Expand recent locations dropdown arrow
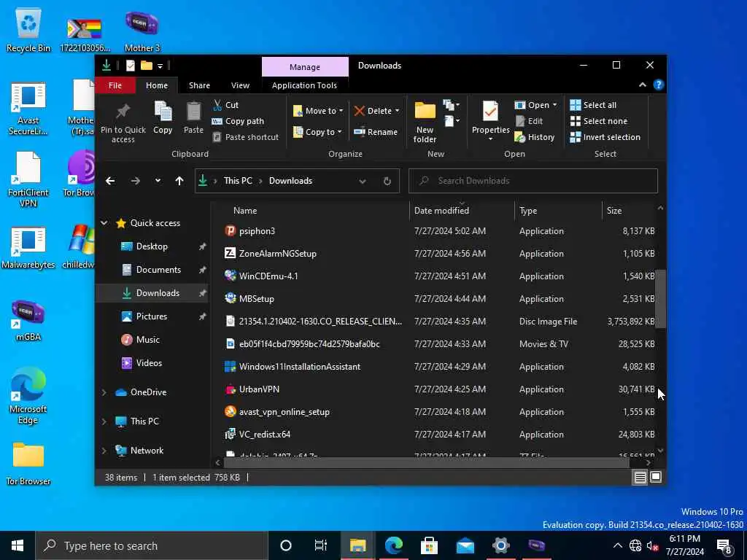Screen dimensions: 747x560 158,181
